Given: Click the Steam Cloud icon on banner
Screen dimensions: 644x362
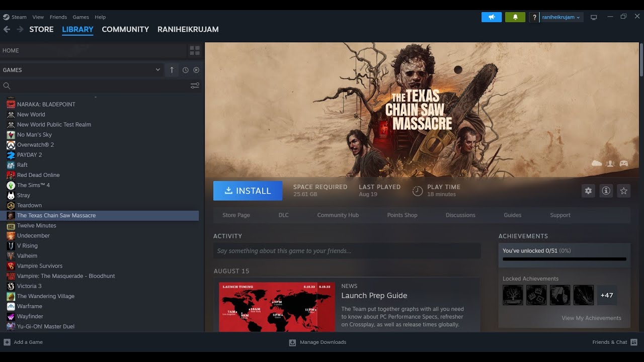Looking at the screenshot, I should click(597, 163).
